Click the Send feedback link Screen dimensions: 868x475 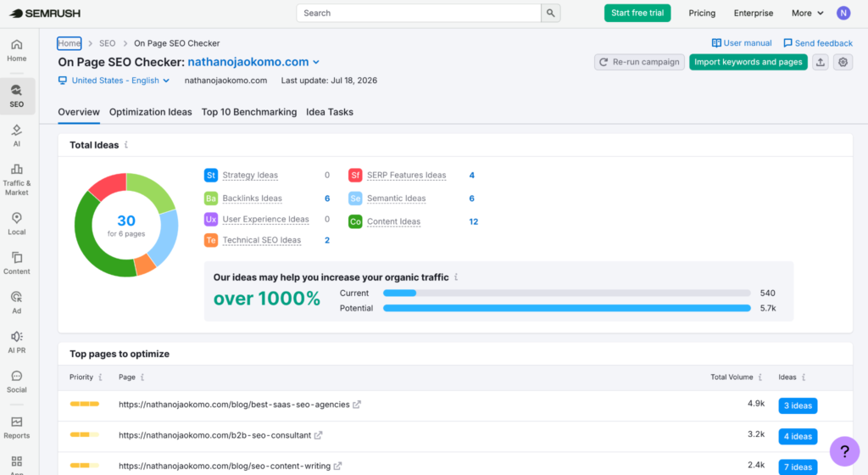tap(818, 42)
